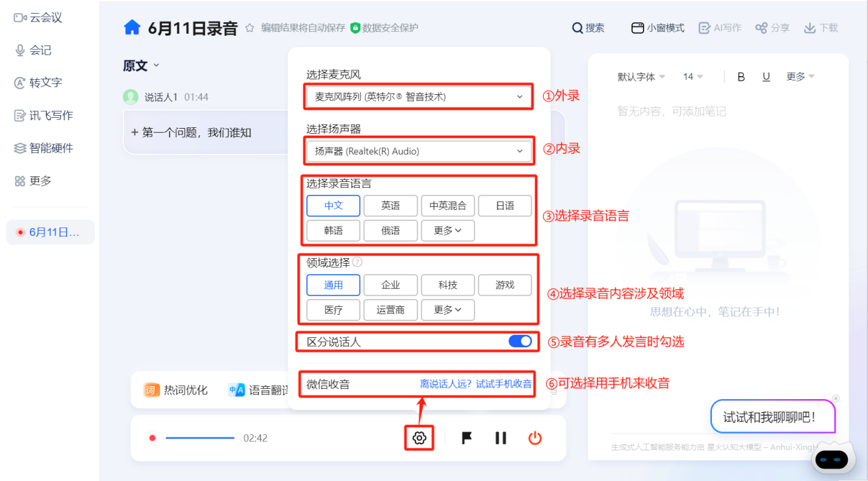This screenshot has width=868, height=481.
Task: Click the recording settings gear icon
Action: coord(419,438)
